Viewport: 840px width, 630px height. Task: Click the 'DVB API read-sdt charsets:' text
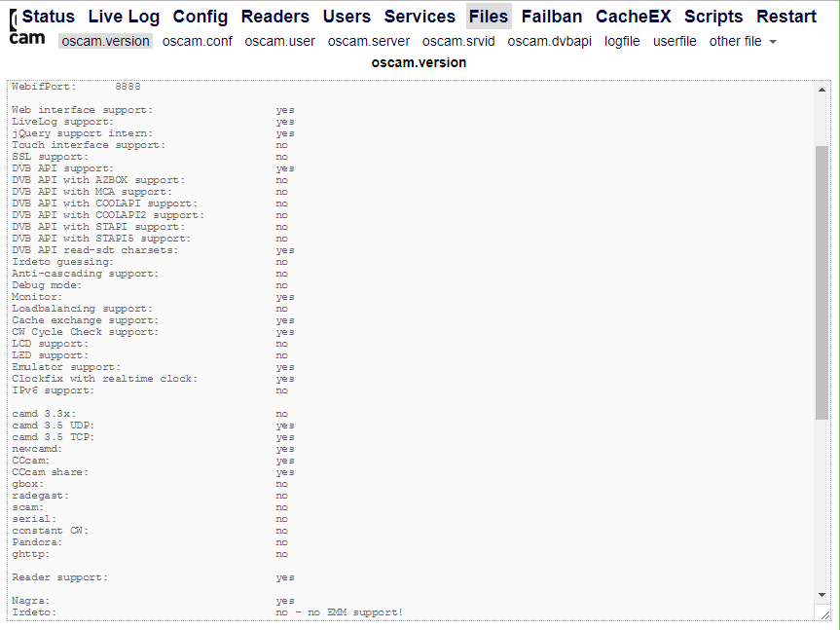pos(95,250)
